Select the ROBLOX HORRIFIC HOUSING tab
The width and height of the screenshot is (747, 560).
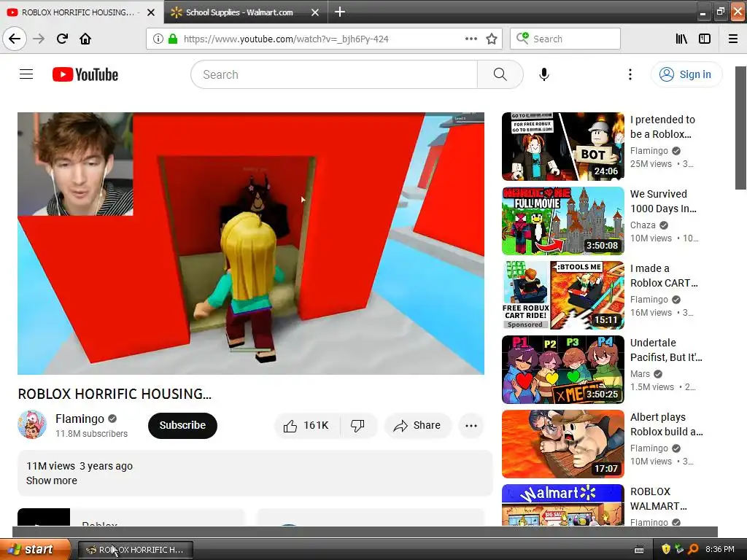(x=77, y=12)
